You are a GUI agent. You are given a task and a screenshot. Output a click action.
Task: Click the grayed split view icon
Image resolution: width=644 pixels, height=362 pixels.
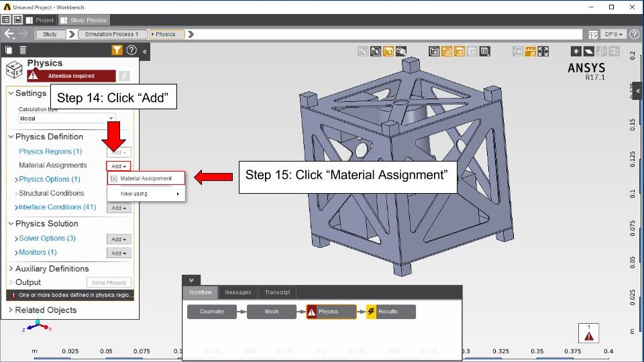pyautogui.click(x=614, y=52)
